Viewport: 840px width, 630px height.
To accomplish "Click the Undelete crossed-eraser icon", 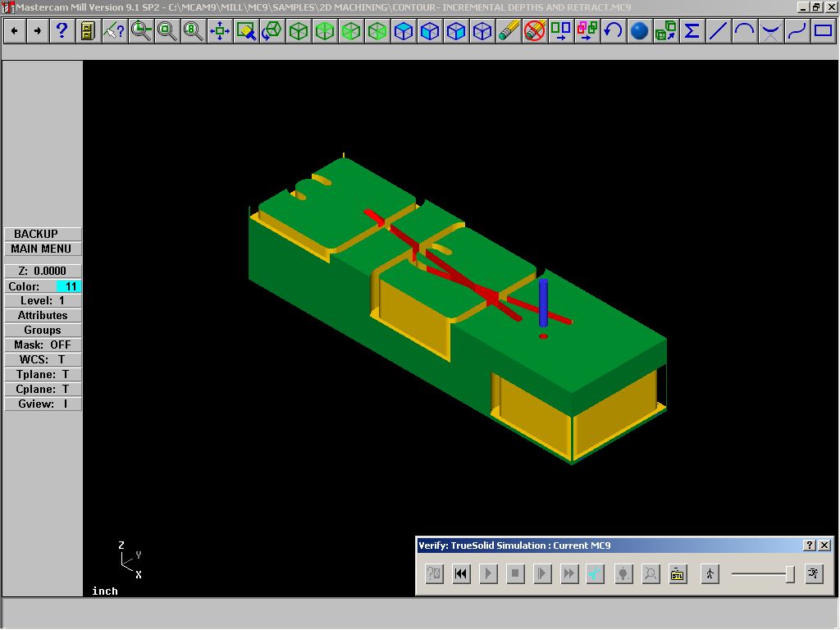I will tap(535, 31).
